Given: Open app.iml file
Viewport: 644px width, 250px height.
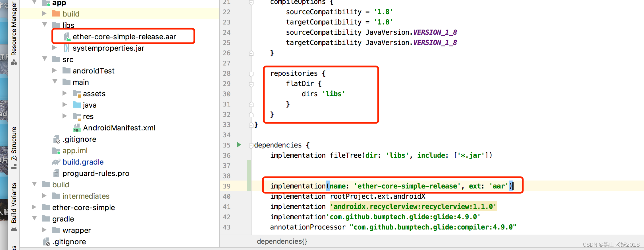Looking at the screenshot, I should pos(75,151).
